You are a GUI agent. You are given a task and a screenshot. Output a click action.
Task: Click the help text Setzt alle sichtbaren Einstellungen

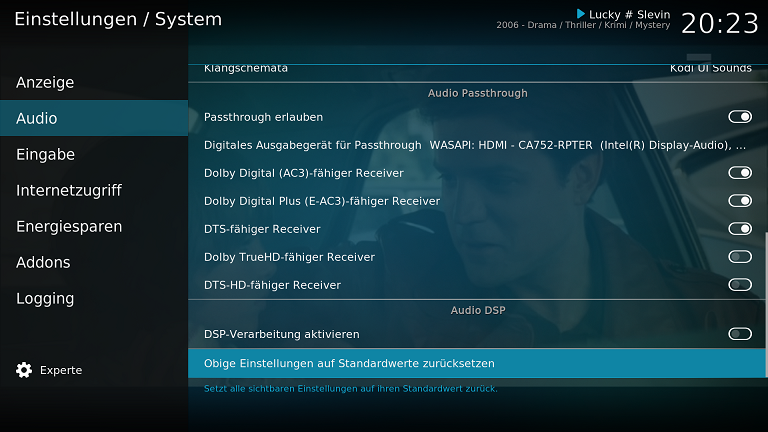tap(351, 388)
